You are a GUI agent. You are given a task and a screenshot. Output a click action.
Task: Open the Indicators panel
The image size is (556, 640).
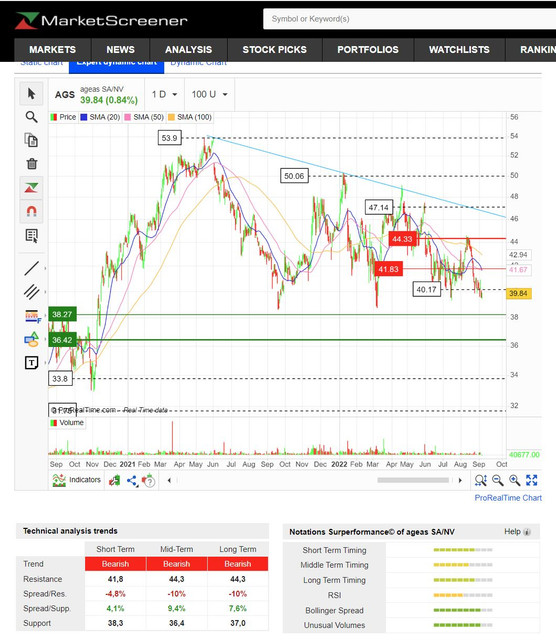(76, 480)
